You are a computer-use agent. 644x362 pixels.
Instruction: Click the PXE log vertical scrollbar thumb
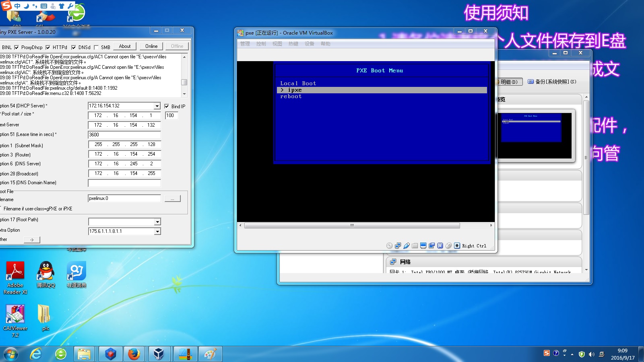click(x=184, y=82)
